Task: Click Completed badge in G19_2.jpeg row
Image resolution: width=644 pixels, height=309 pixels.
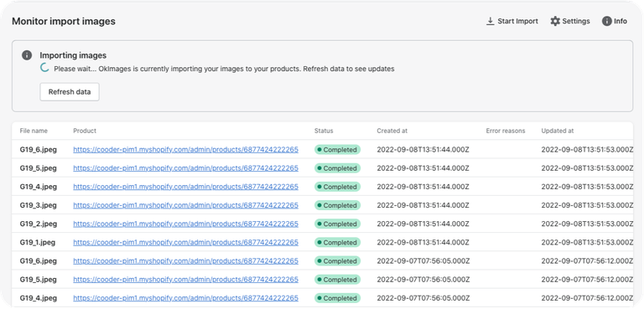Action: click(337, 224)
